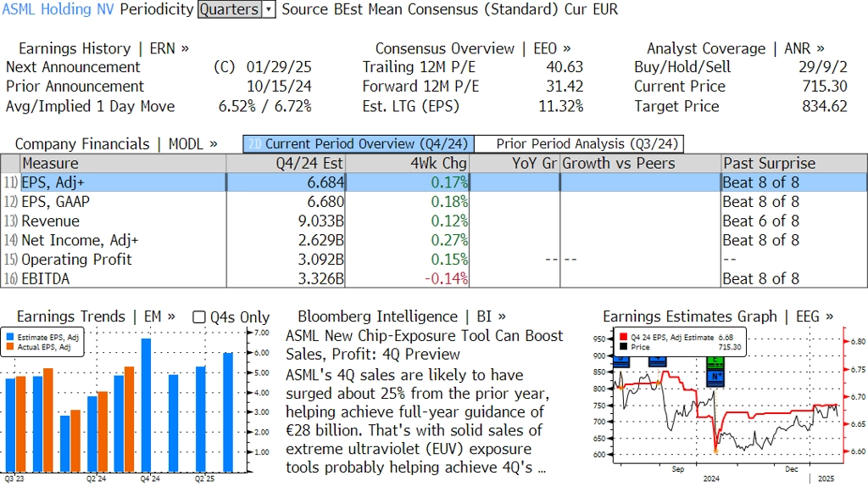Click the green E earnings marker on graph
868x487 pixels.
[x=715, y=363]
